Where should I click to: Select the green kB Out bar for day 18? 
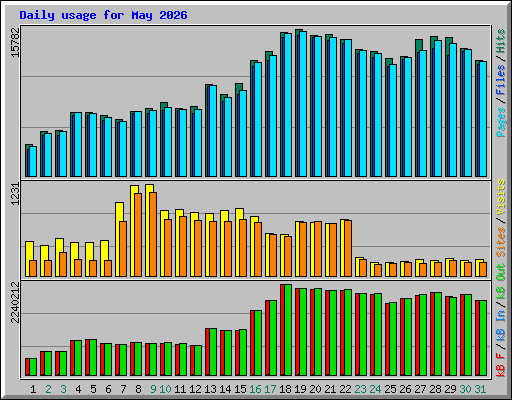pos(288,330)
